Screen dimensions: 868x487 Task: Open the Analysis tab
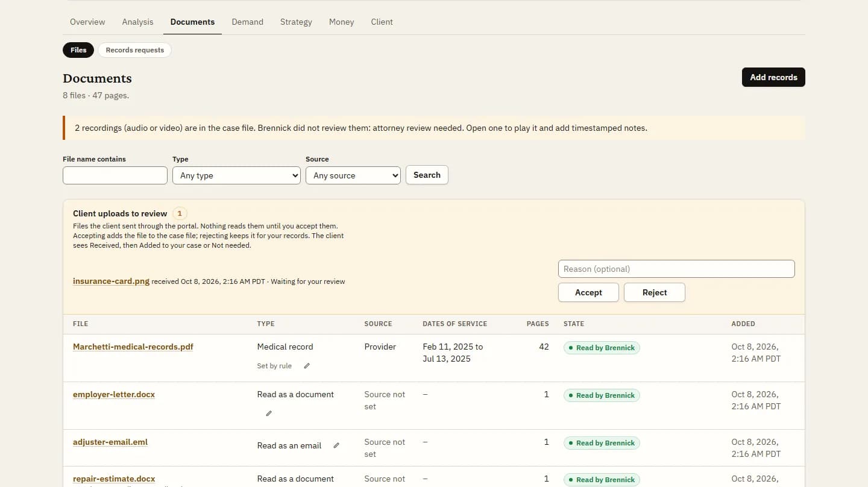click(137, 22)
